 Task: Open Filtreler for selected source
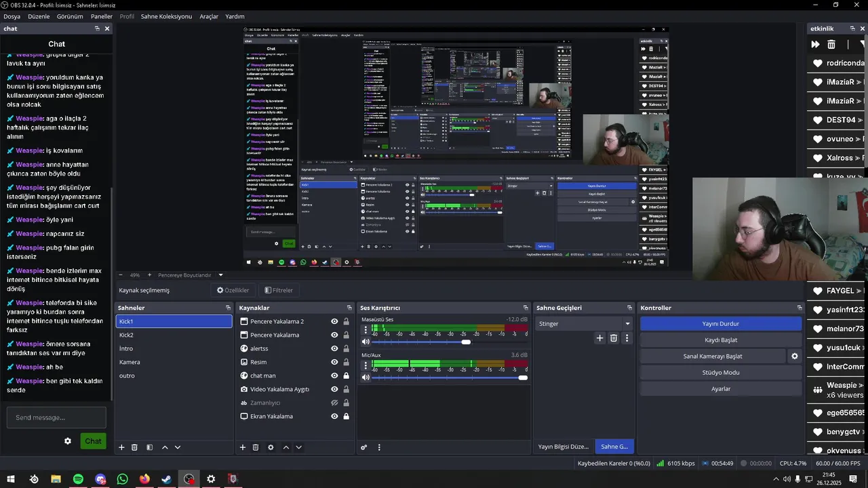pos(279,290)
